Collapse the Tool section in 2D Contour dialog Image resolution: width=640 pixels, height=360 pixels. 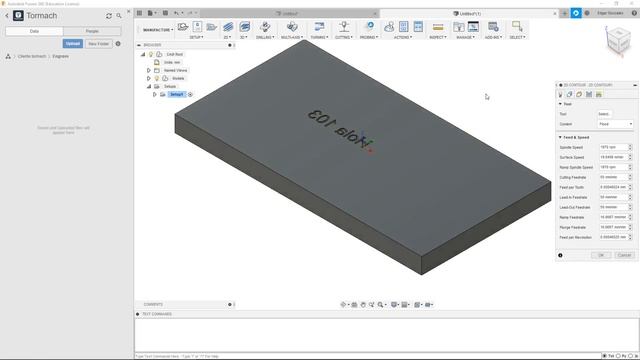point(560,104)
